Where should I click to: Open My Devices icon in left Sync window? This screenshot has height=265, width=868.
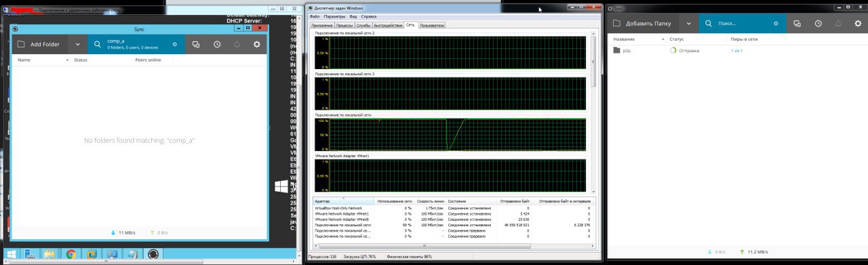click(x=195, y=45)
